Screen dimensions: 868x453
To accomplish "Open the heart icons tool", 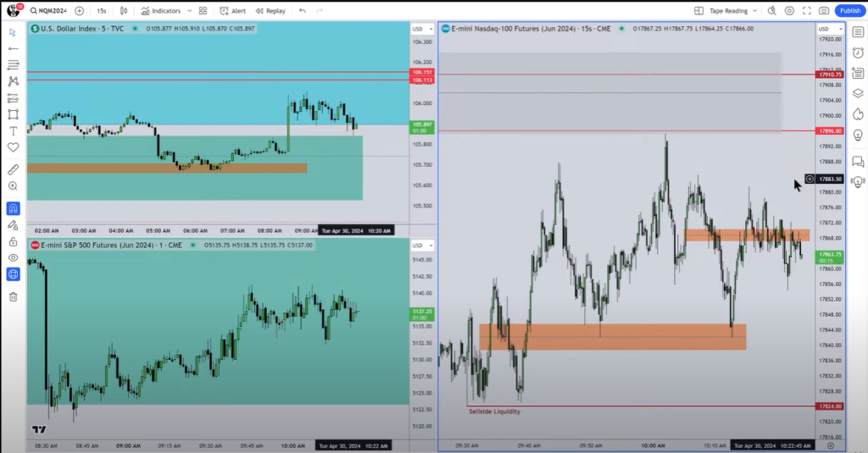I will [13, 147].
